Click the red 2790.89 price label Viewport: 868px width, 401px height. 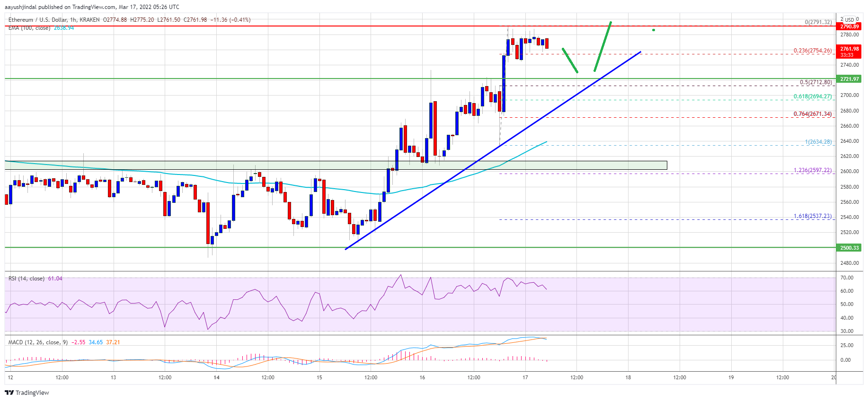point(850,26)
